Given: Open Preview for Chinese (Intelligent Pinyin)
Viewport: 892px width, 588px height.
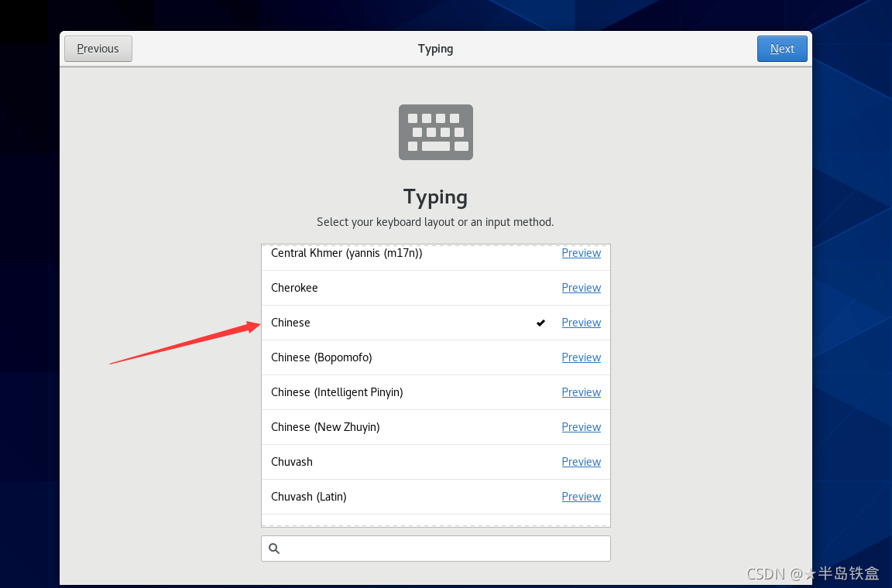Looking at the screenshot, I should pyautogui.click(x=581, y=391).
